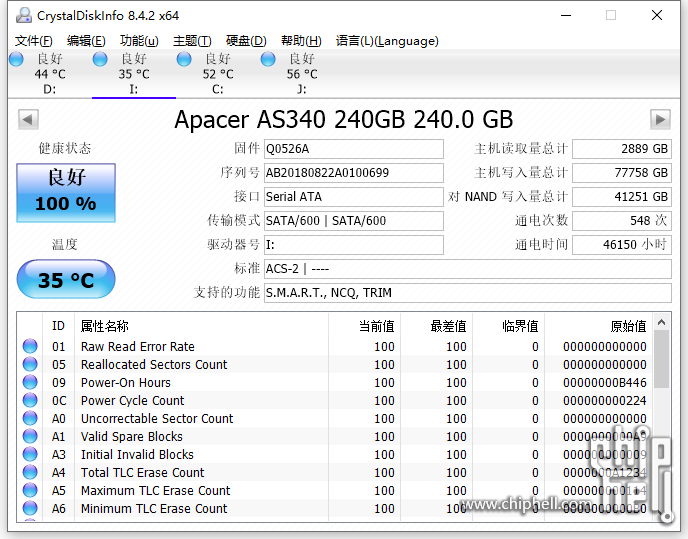The height and width of the screenshot is (539, 688).
Task: Click the transfer mode field SATA/600
Action: (x=354, y=221)
